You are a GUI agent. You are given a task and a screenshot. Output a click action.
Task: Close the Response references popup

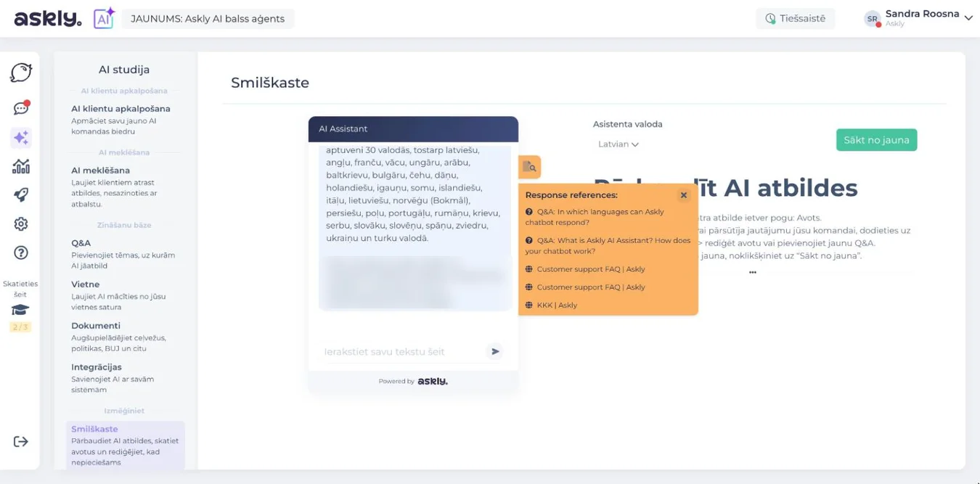683,195
